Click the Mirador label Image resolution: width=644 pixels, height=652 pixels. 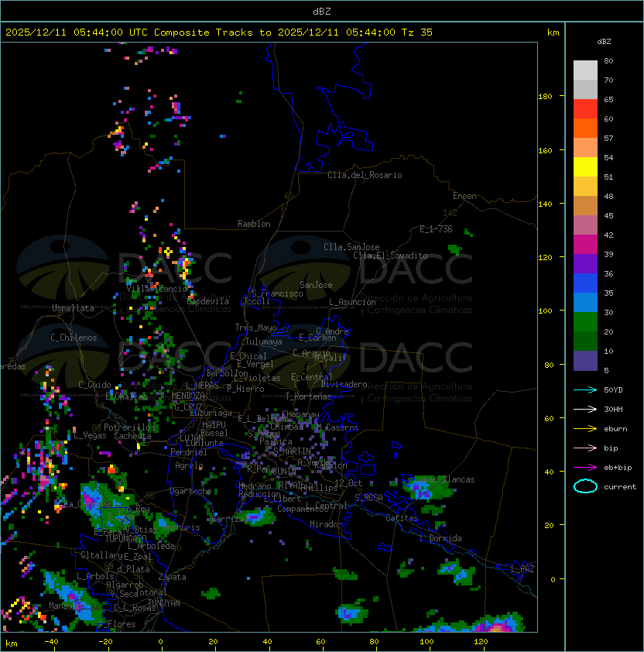(x=327, y=524)
